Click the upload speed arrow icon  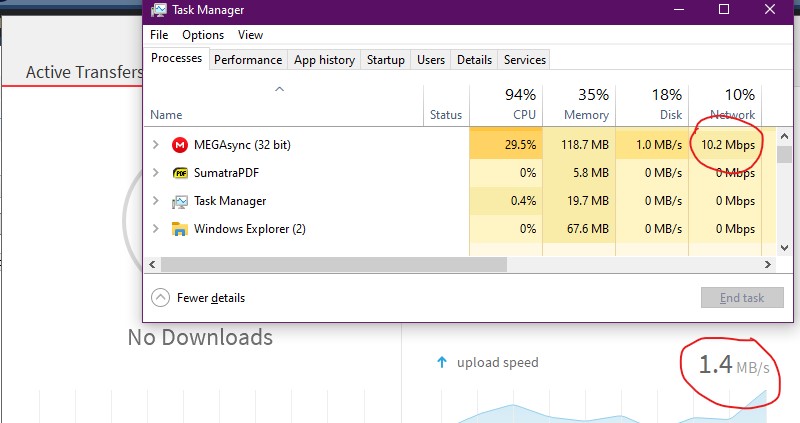tap(442, 362)
